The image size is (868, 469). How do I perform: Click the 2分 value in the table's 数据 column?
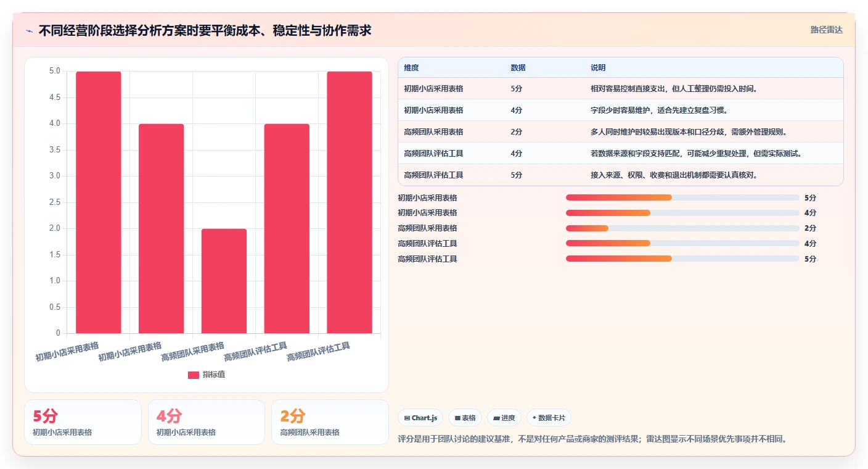click(x=516, y=132)
